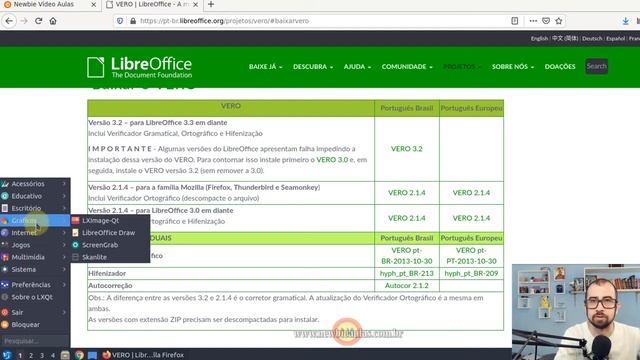Open the Sair submenu
Viewport: 640px width, 360px height.
[35, 312]
